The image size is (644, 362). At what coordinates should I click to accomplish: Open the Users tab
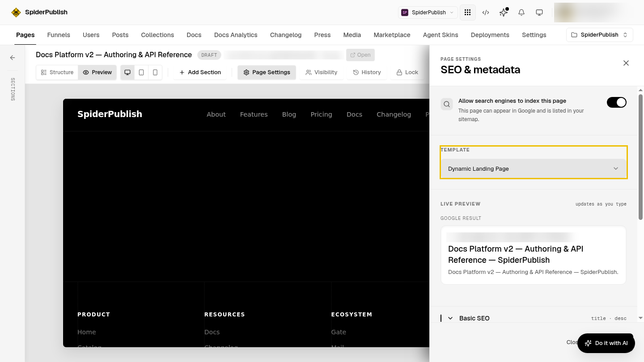point(91,35)
